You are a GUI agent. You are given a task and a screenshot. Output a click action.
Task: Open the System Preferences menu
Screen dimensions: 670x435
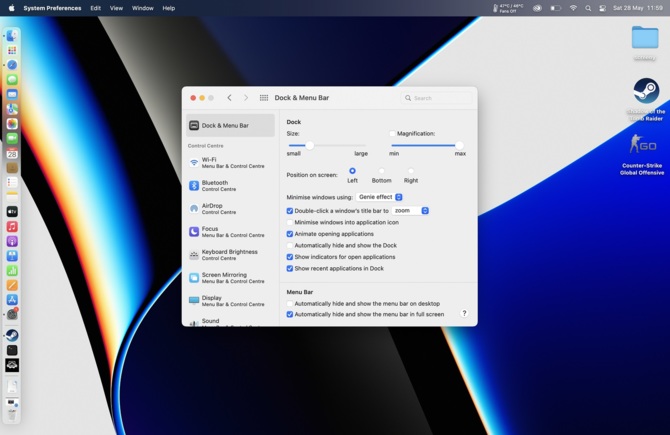(x=52, y=8)
